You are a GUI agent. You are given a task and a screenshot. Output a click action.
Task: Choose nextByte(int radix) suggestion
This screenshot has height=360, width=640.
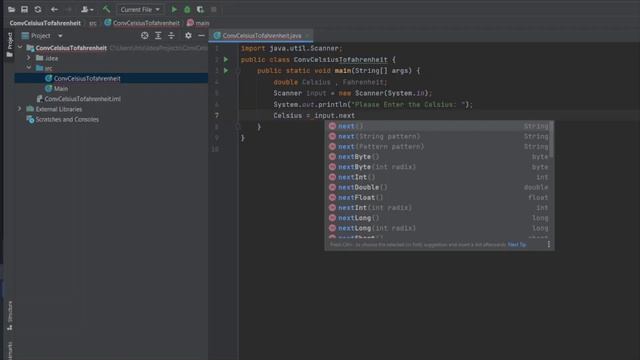438,167
